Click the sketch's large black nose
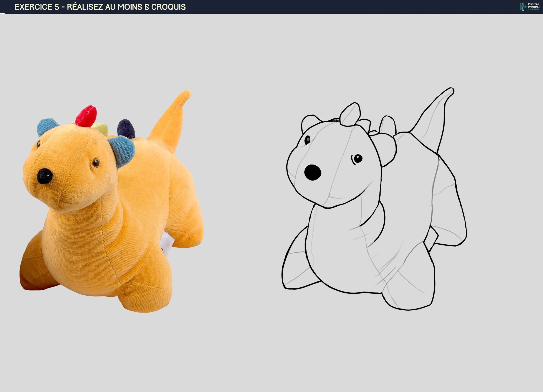This screenshot has width=543, height=392. pyautogui.click(x=313, y=172)
